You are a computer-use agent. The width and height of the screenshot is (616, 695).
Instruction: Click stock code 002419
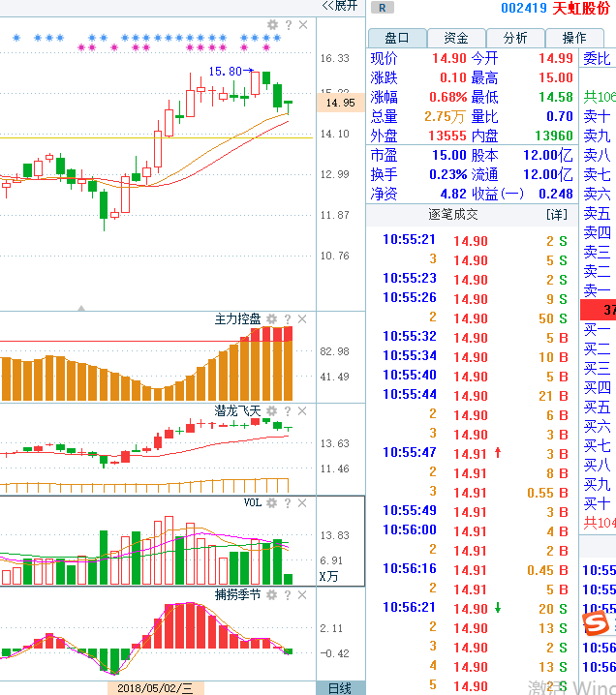coord(524,8)
